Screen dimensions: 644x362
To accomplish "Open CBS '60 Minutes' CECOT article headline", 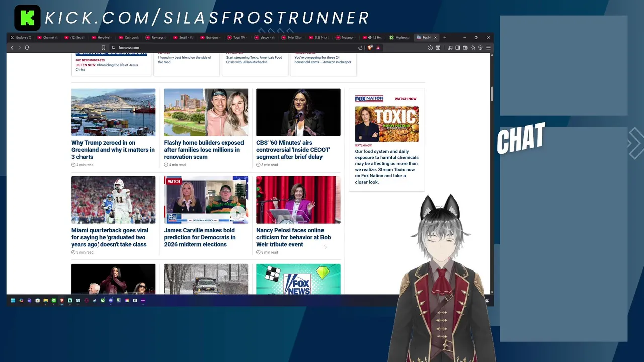I will click(293, 150).
